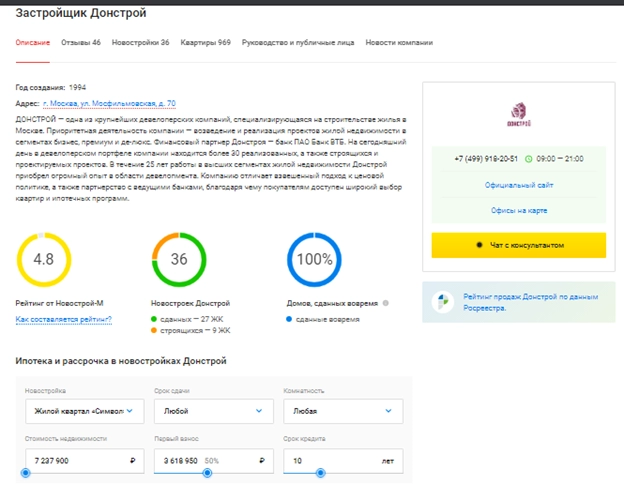Click the green сданных legend dot
This screenshot has height=485, width=624.
pyautogui.click(x=154, y=319)
